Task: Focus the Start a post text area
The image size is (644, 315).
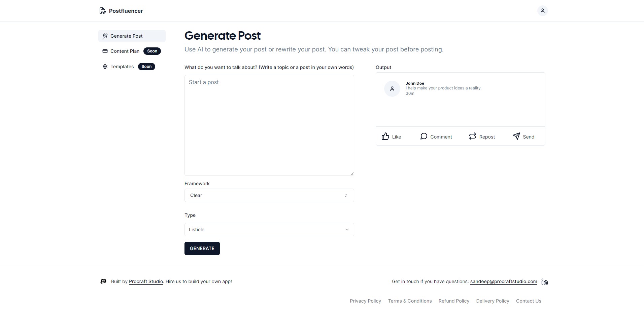Action: 269,125
